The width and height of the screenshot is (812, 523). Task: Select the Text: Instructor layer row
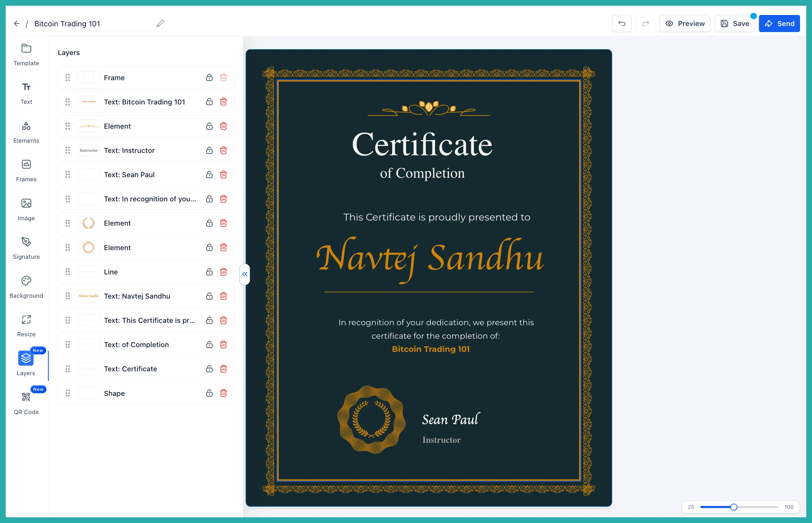[146, 150]
